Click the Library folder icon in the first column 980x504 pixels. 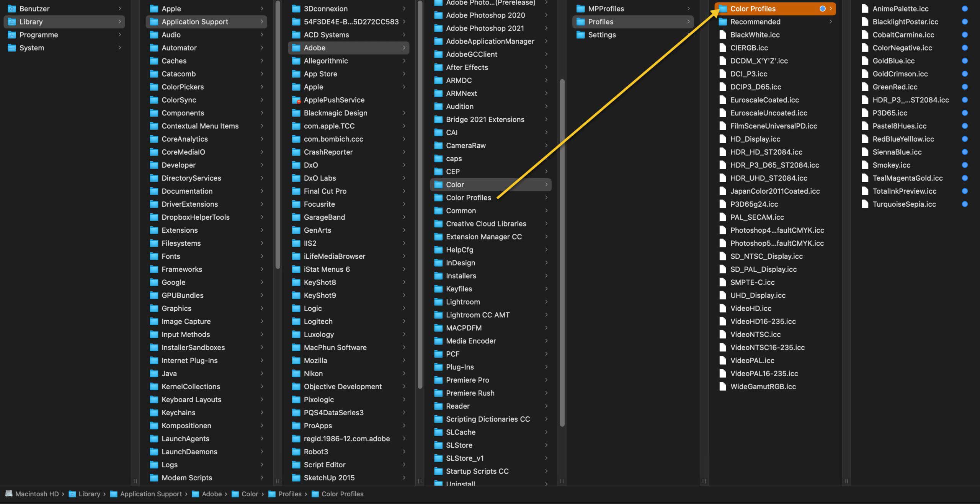pyautogui.click(x=12, y=22)
